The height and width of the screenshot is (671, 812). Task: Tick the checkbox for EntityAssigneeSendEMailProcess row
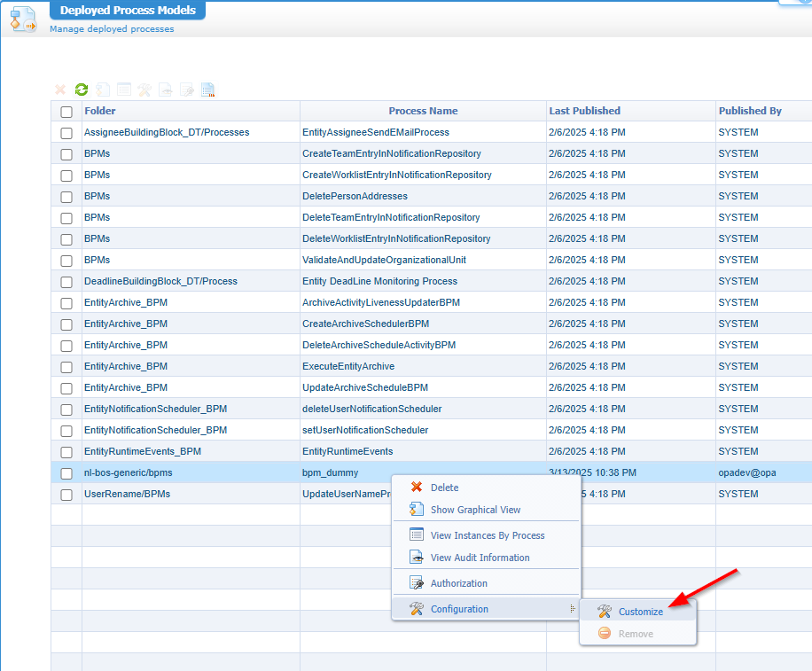point(66,133)
